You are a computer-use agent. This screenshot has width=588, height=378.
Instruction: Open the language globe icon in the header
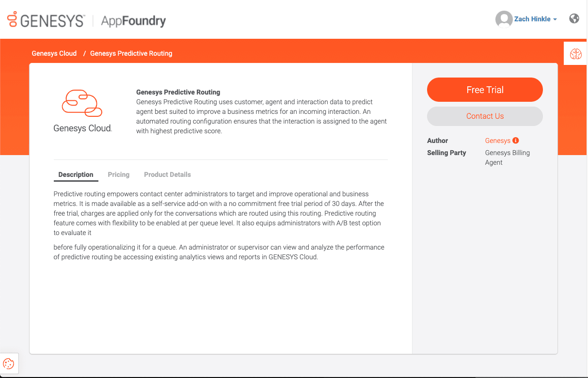574,18
